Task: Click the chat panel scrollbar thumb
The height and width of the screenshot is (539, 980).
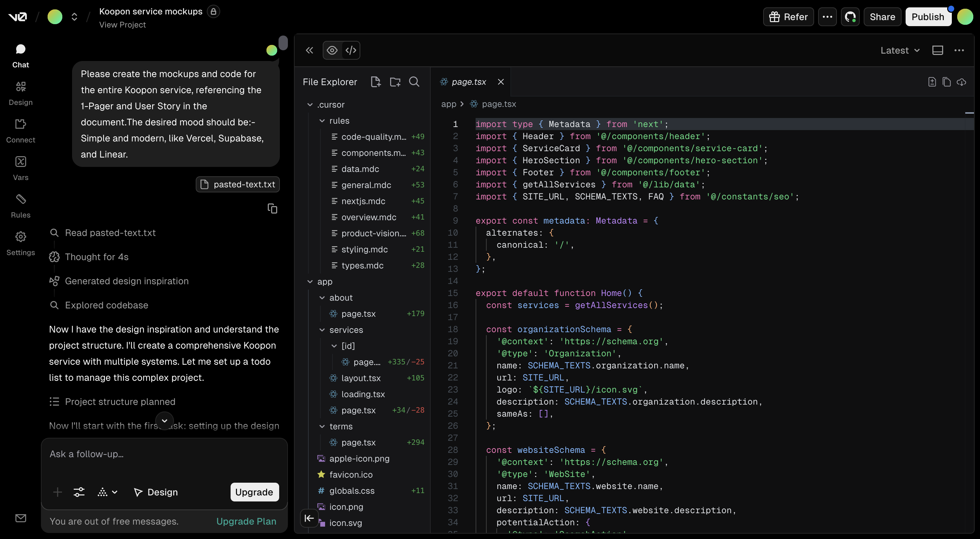Action: click(283, 43)
